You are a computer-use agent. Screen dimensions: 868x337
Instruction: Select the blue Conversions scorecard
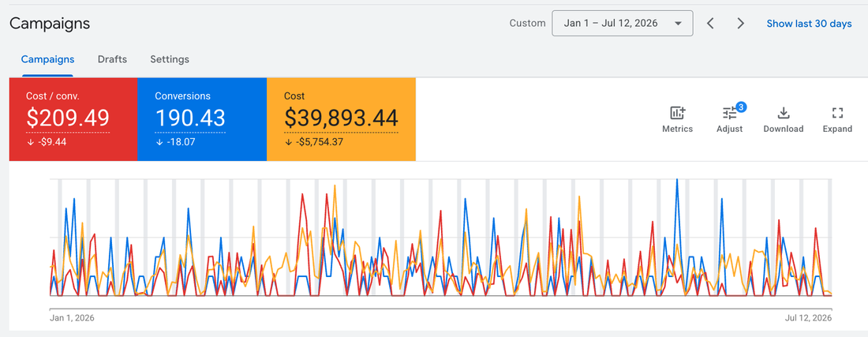202,119
